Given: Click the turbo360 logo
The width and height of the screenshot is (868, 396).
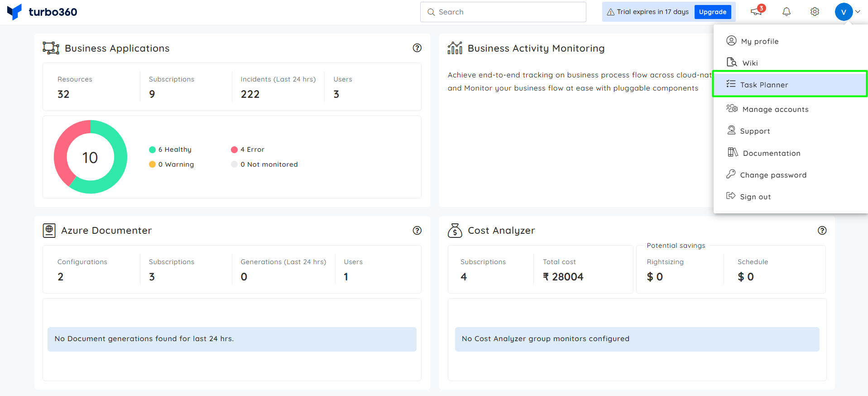Looking at the screenshot, I should [x=42, y=12].
